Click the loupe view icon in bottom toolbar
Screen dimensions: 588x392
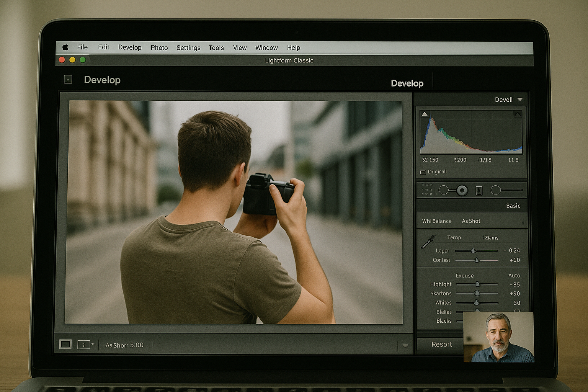[x=65, y=344]
